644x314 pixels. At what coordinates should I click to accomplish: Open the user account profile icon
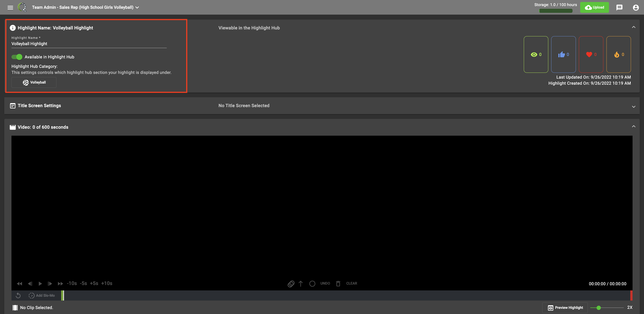[x=636, y=7]
